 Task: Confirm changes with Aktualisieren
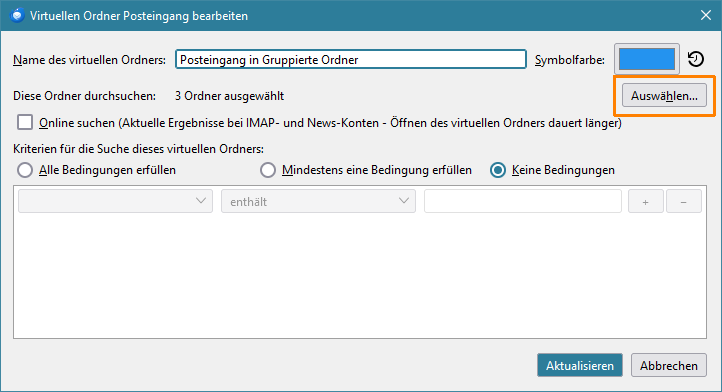pos(580,365)
